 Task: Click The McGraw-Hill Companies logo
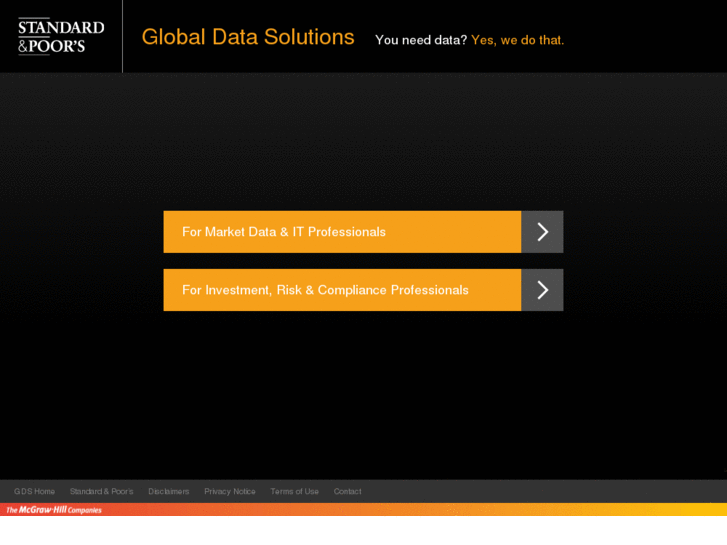click(54, 510)
